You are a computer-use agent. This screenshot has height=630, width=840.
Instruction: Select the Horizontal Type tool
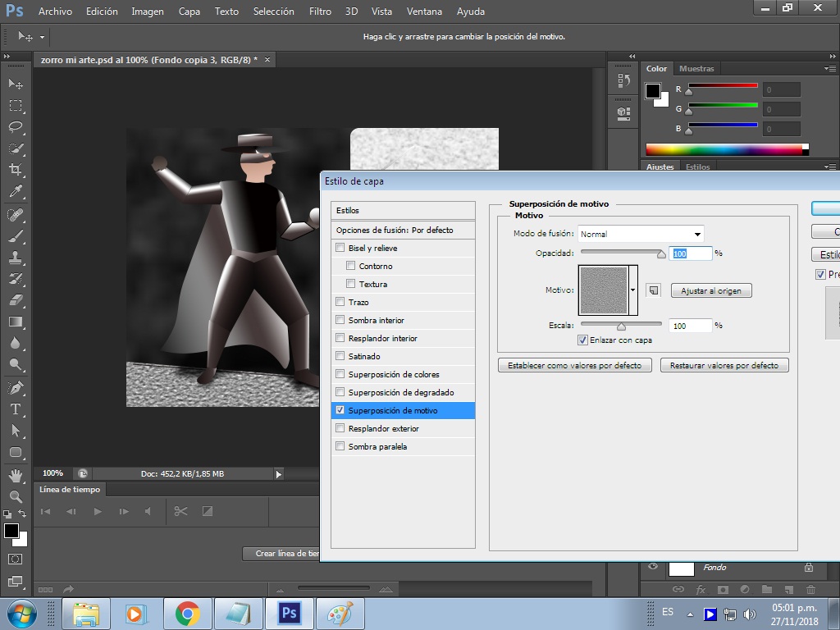[x=16, y=409]
